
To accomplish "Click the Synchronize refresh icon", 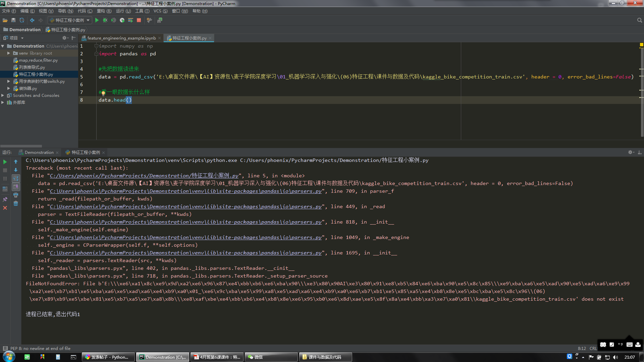I will pyautogui.click(x=22, y=20).
